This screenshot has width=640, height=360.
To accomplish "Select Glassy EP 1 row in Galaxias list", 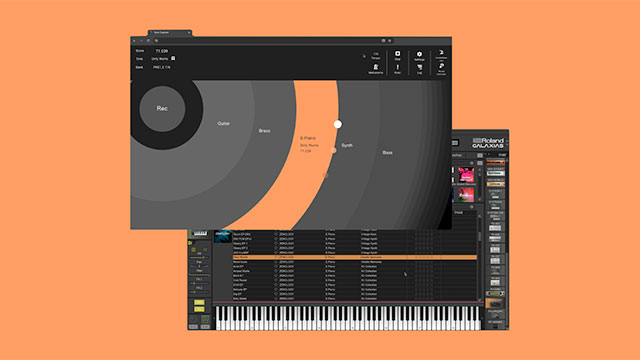I will point(355,243).
